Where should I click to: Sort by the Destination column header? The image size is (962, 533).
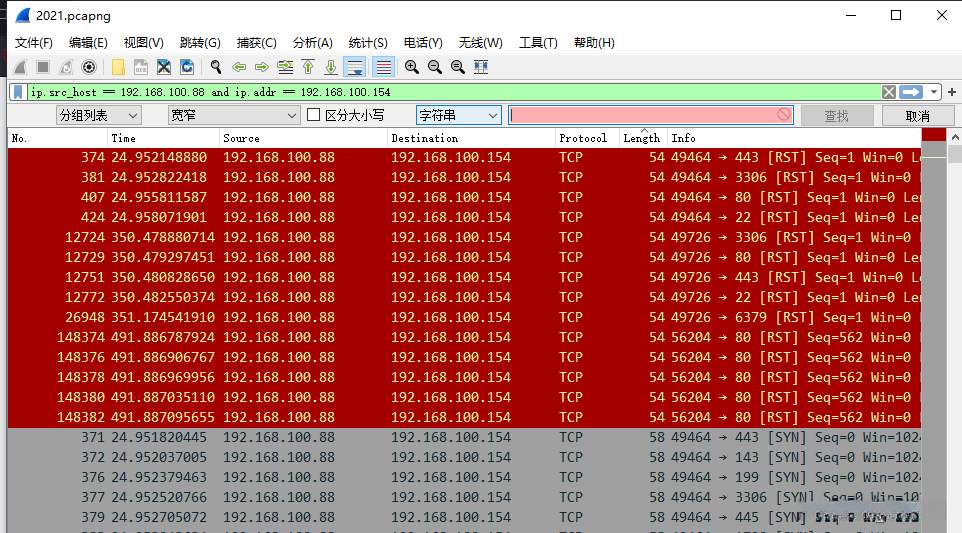[471, 138]
